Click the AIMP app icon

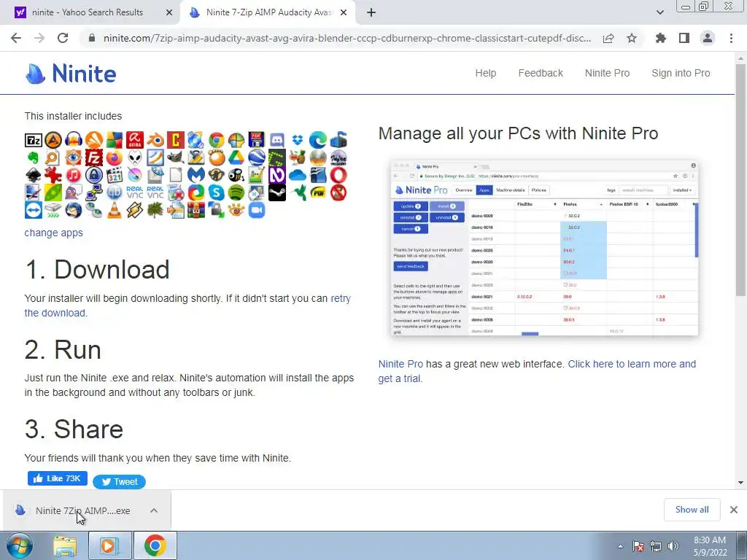pyautogui.click(x=53, y=140)
